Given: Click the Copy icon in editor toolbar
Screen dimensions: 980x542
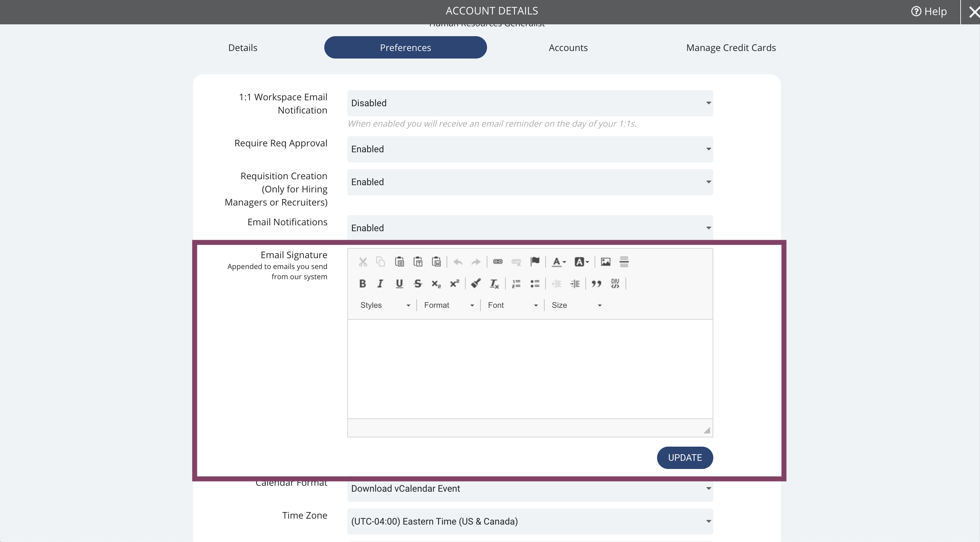Looking at the screenshot, I should (380, 262).
